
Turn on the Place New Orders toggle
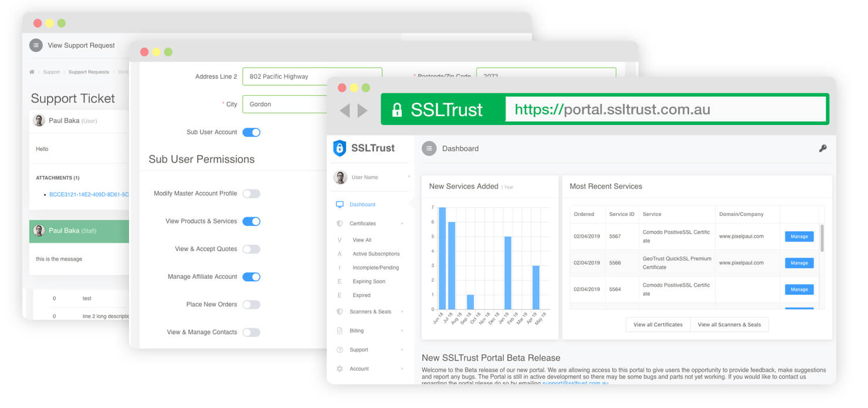tap(251, 305)
